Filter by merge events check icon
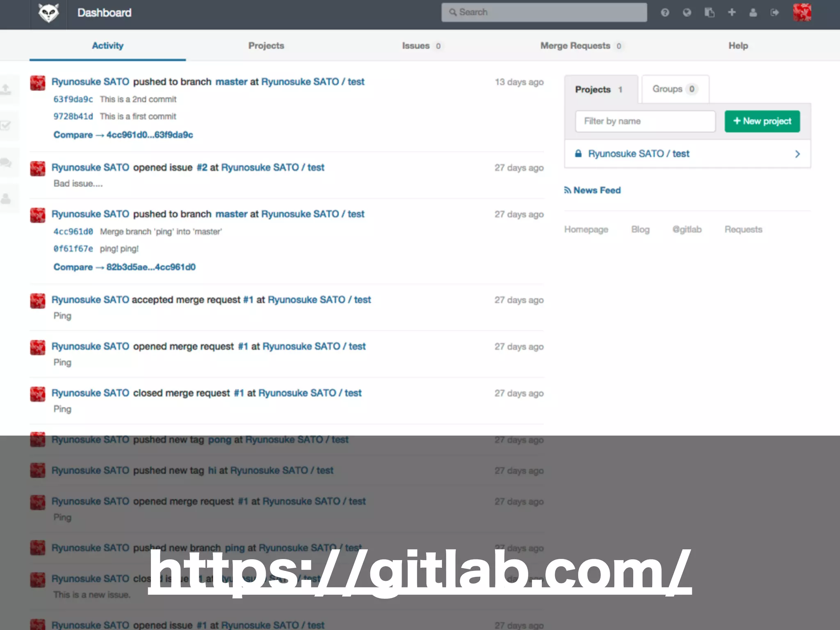The width and height of the screenshot is (840, 630). click(6, 126)
